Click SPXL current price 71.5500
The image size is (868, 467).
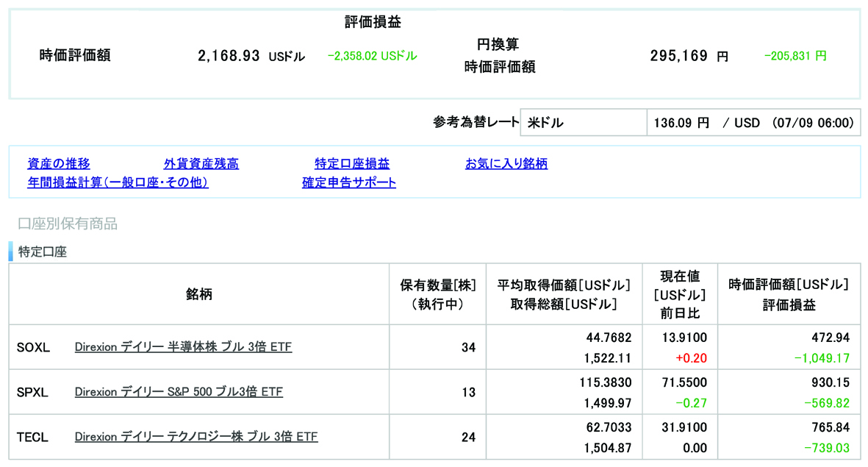(x=684, y=382)
